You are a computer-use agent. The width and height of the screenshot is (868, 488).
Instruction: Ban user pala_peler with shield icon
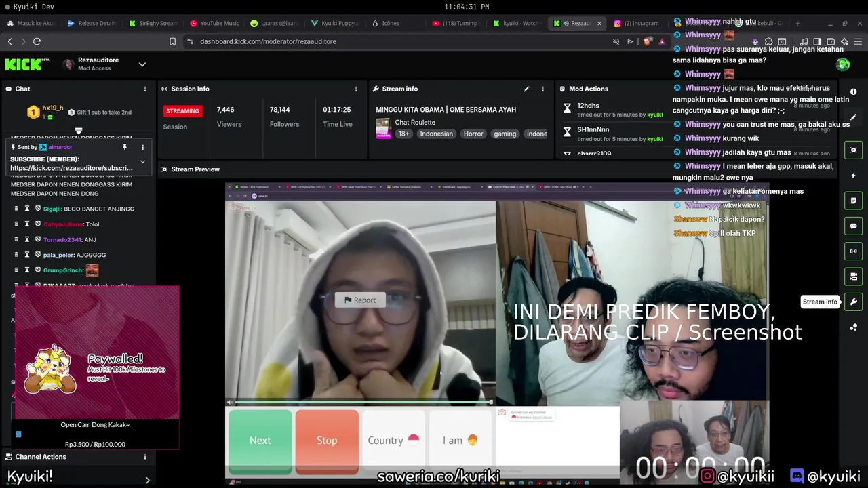pos(38,255)
